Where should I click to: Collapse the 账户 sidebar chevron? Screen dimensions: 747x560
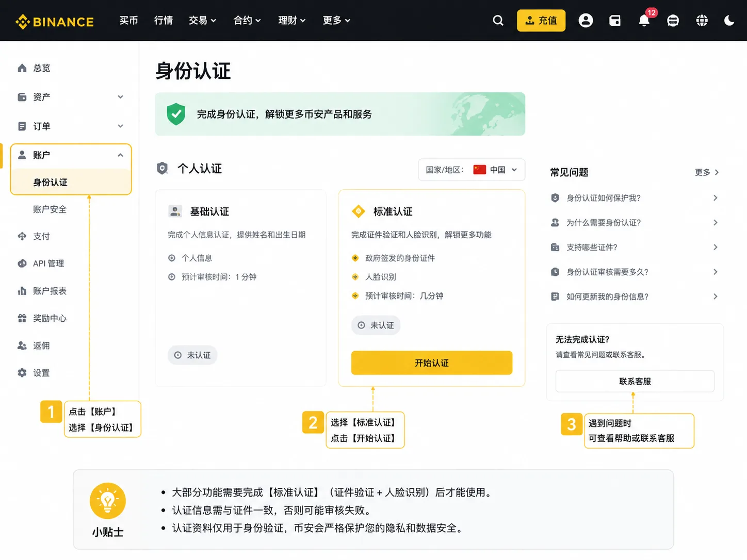pos(120,155)
